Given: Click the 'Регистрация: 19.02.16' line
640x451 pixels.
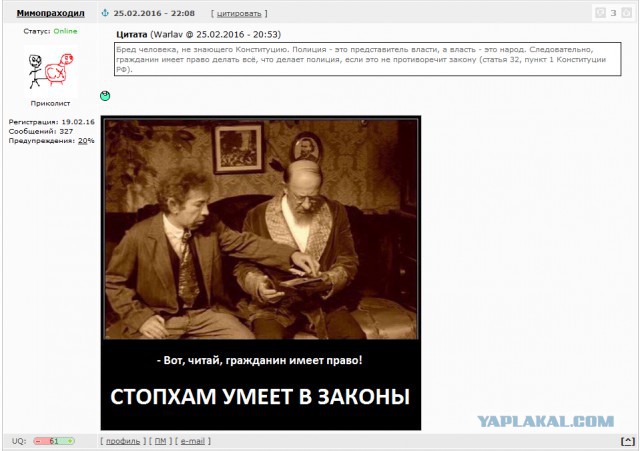Looking at the screenshot, I should [51, 122].
